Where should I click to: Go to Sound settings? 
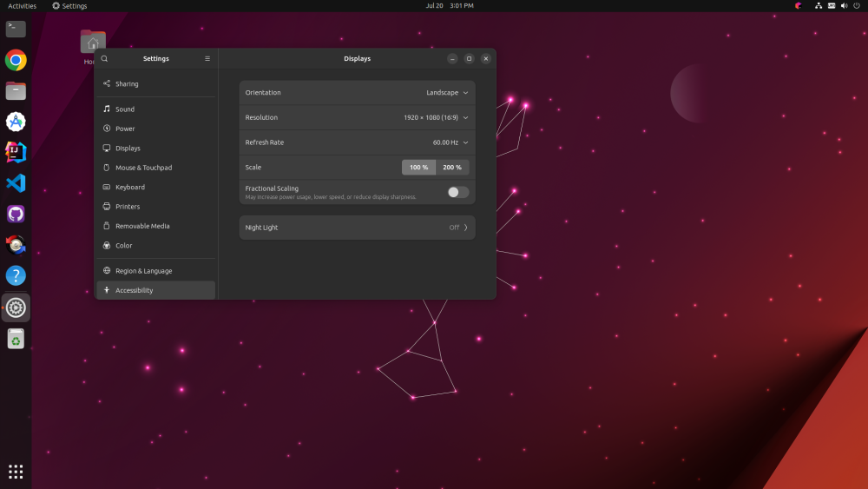click(156, 109)
